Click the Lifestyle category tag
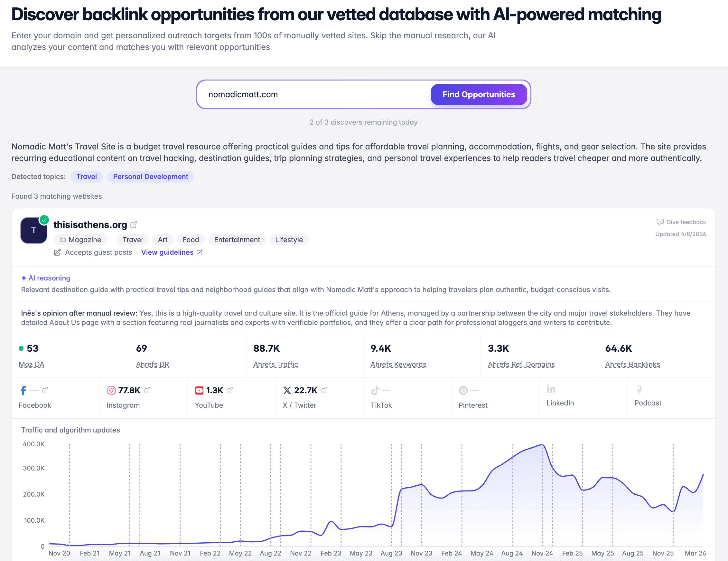Image resolution: width=728 pixels, height=561 pixels. pyautogui.click(x=289, y=240)
